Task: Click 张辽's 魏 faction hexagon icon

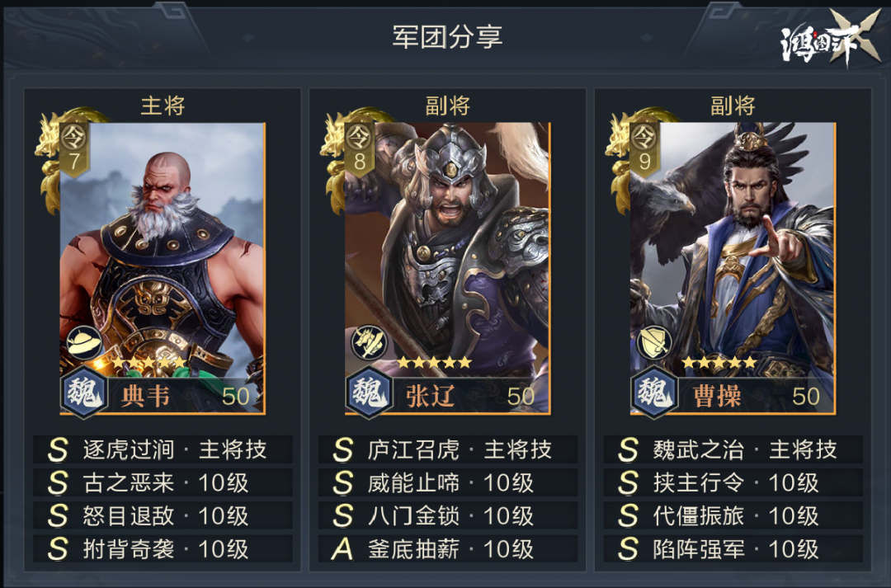Action: point(370,393)
